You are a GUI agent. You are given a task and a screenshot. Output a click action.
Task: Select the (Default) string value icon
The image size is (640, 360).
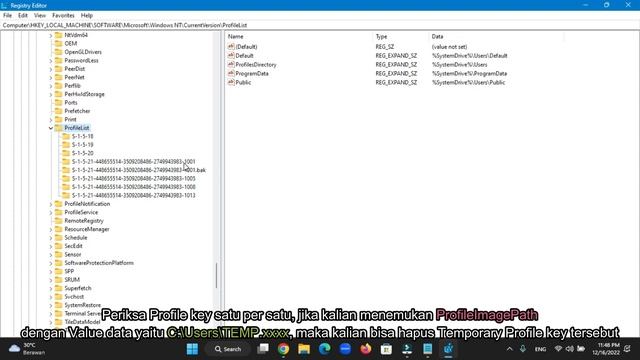tap(231, 47)
